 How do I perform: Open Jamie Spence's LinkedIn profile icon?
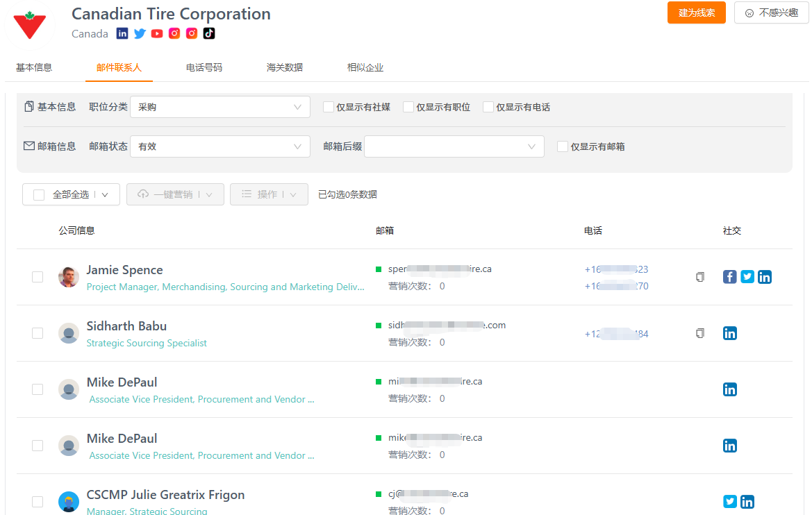pyautogui.click(x=764, y=277)
